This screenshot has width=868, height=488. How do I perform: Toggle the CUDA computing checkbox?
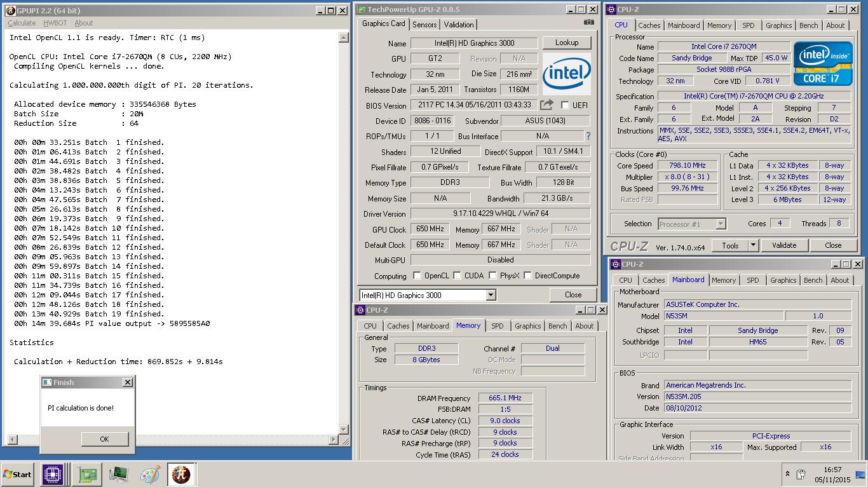[x=457, y=276]
